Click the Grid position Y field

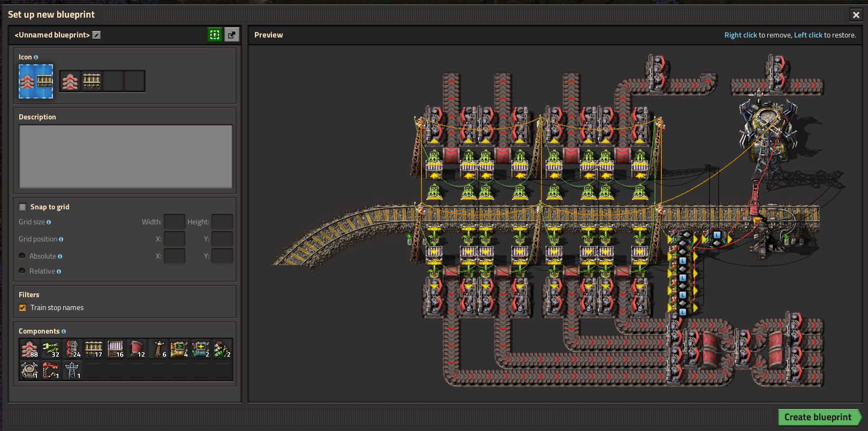pyautogui.click(x=222, y=239)
